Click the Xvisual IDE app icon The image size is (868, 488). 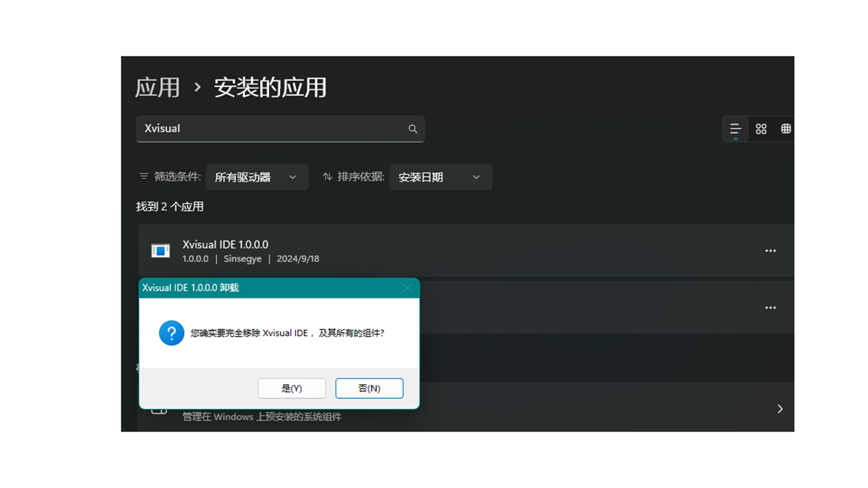pos(160,251)
